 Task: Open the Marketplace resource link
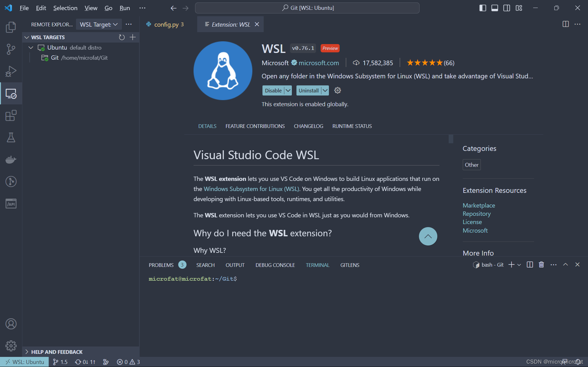[479, 205]
